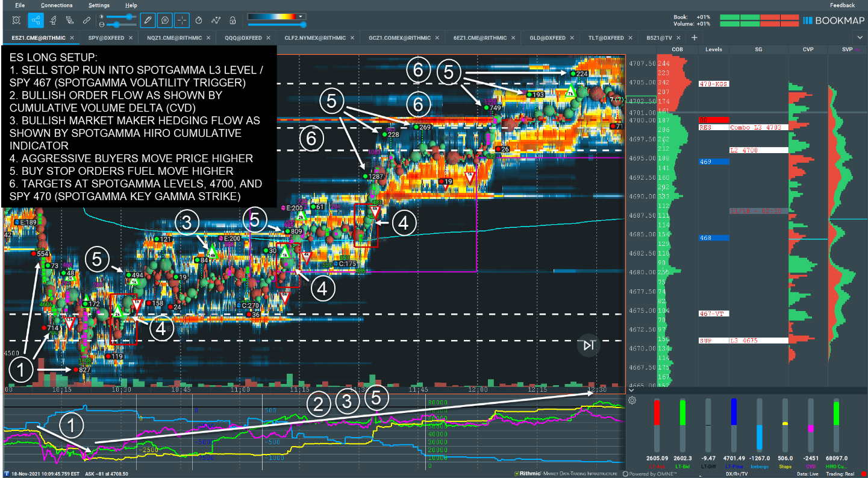Switch to the TLT@DXFEED tab

click(606, 38)
